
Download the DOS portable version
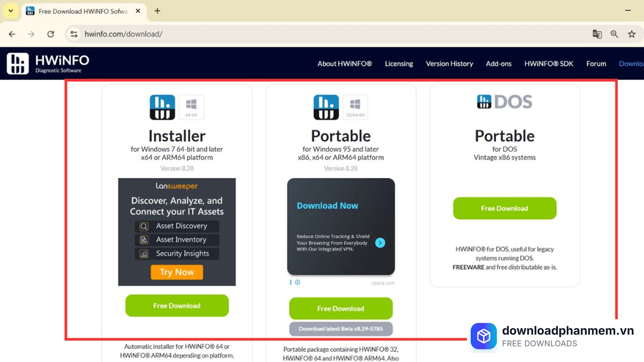(505, 208)
